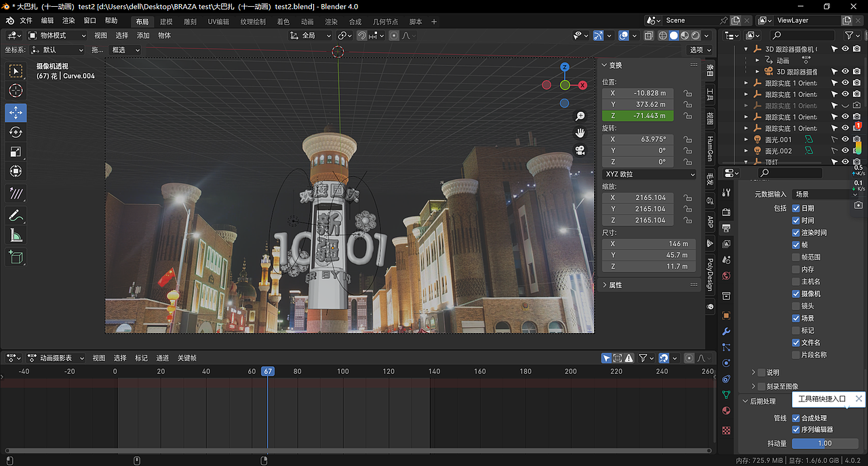The image size is (868, 466).
Task: Open the 渲染 menu
Action: [x=68, y=21]
